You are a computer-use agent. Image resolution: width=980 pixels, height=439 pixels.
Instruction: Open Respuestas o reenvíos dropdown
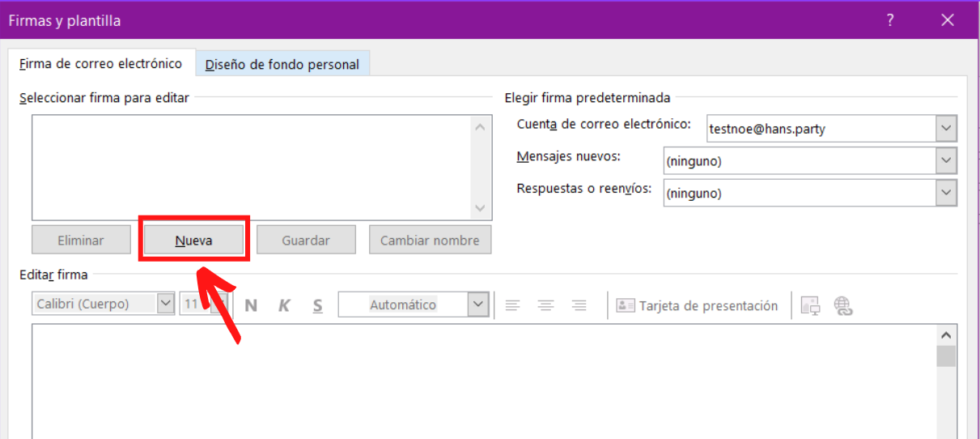[x=946, y=194]
